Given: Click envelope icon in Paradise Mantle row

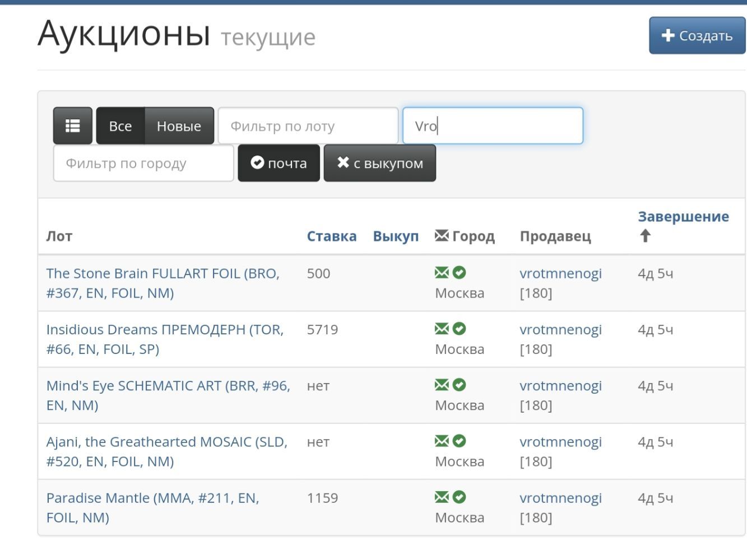Looking at the screenshot, I should click(442, 497).
